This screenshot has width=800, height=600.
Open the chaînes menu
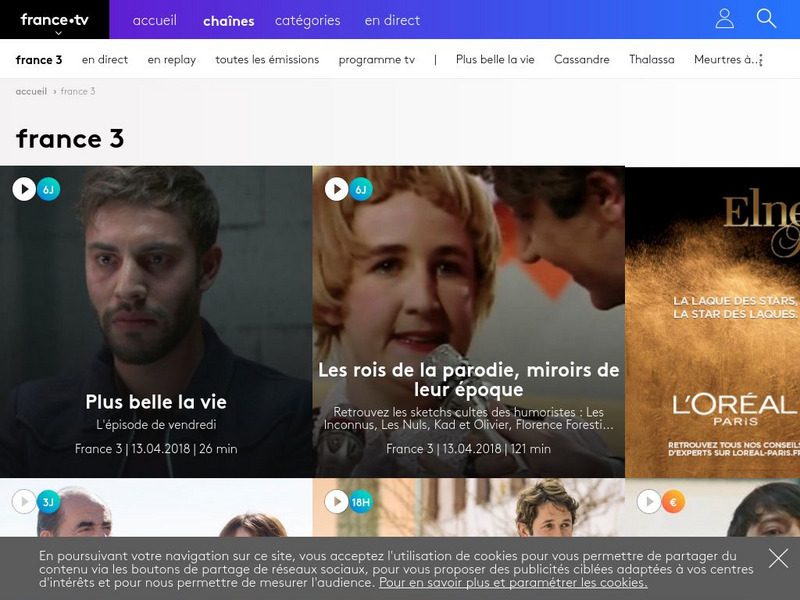click(x=229, y=21)
